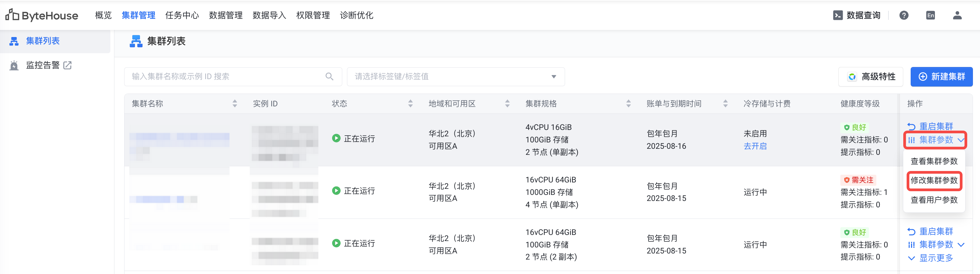Viewport: 980px width, 274px height.
Task: Open 监控告警 external link icon
Action: click(67, 65)
